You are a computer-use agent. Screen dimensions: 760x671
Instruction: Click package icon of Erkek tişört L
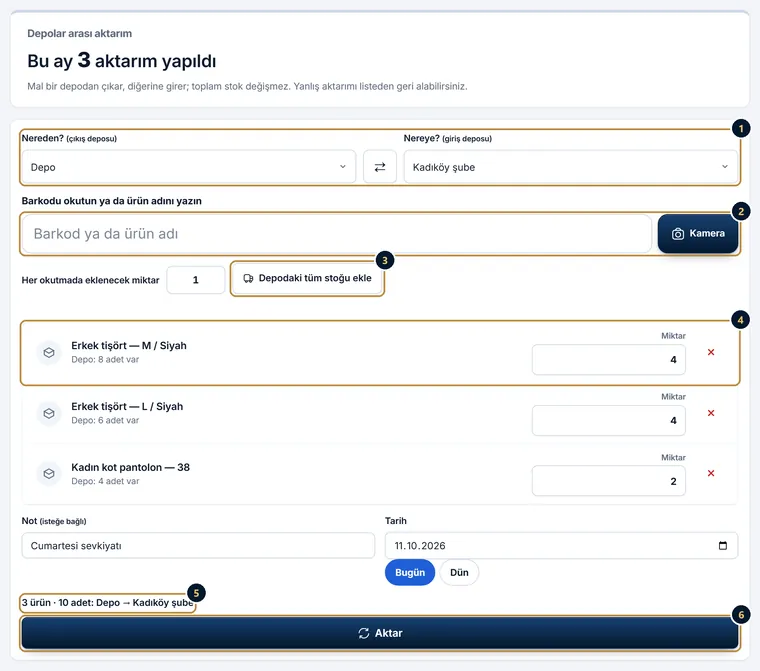coord(49,413)
